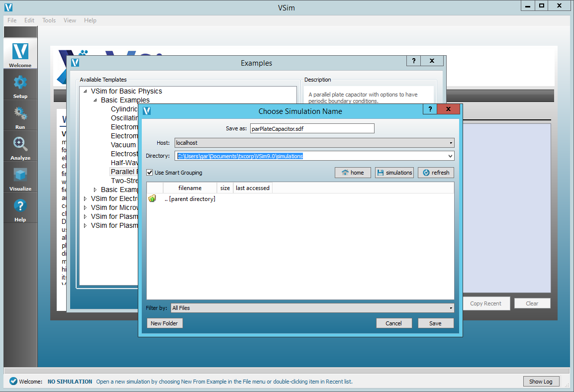Image resolution: width=574 pixels, height=392 pixels.
Task: Open the Edit menu
Action: pyautogui.click(x=29, y=20)
